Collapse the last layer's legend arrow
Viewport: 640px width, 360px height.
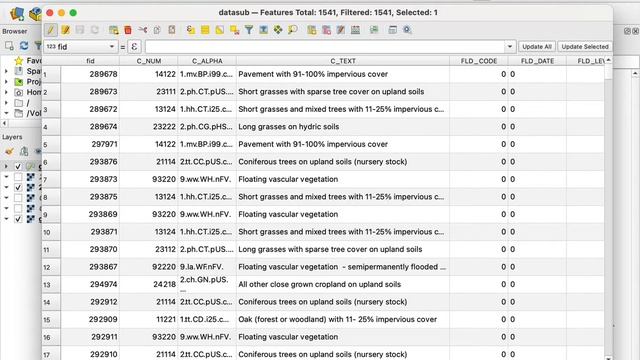click(x=6, y=219)
